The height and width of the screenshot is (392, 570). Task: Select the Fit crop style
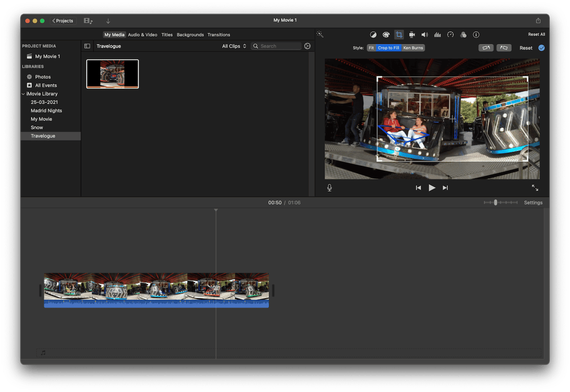[371, 48]
